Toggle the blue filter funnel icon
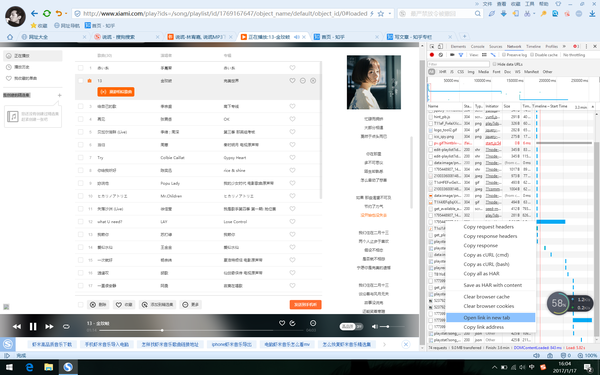Screen dimensions: 600x375 (x=461, y=55)
